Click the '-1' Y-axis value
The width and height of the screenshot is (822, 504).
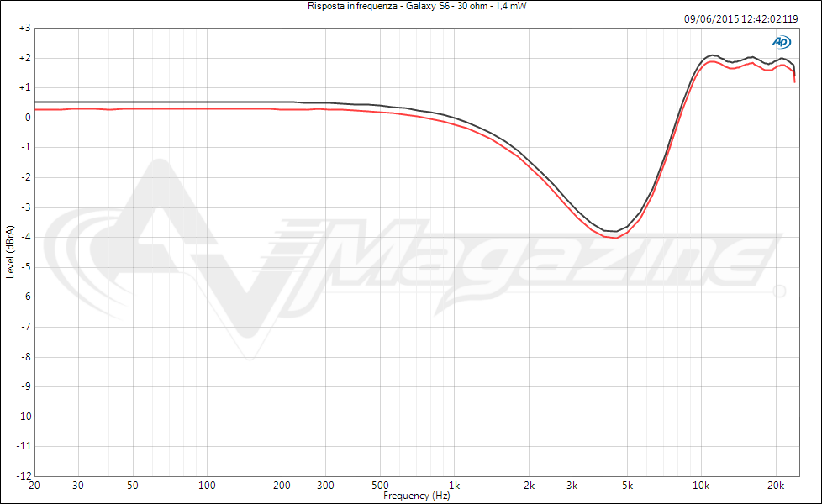tap(26, 147)
